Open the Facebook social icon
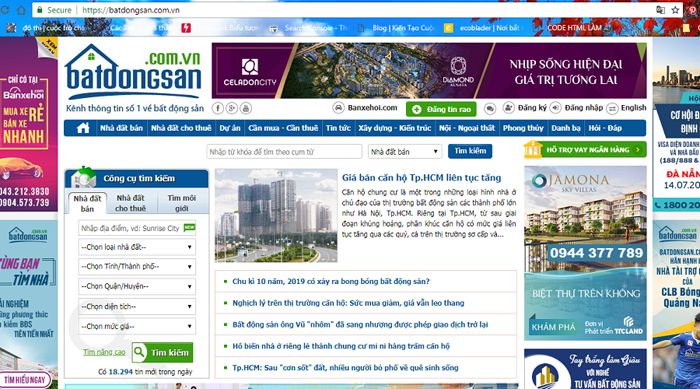The width and height of the screenshot is (700, 389). (x=218, y=108)
